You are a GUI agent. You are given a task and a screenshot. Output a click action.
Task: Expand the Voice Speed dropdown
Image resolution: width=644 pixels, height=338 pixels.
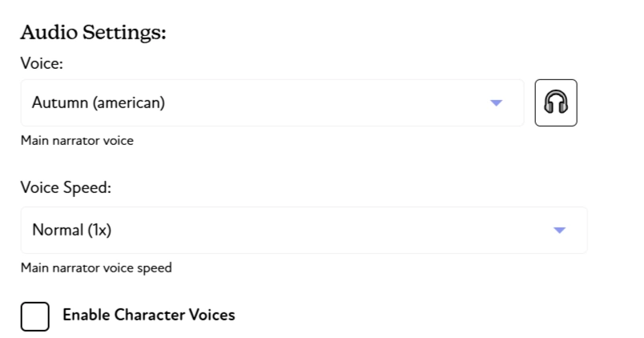pyautogui.click(x=303, y=230)
